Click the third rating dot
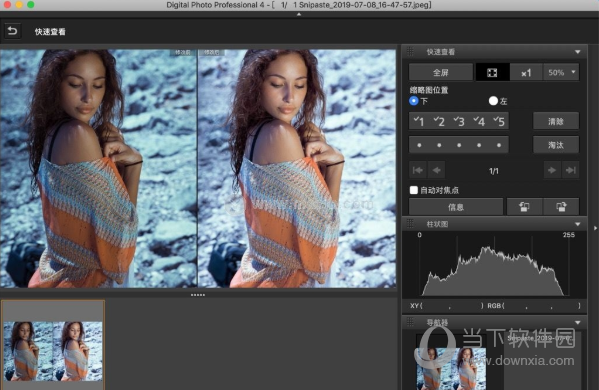Viewport: 599px width, 390px height. 459,145
